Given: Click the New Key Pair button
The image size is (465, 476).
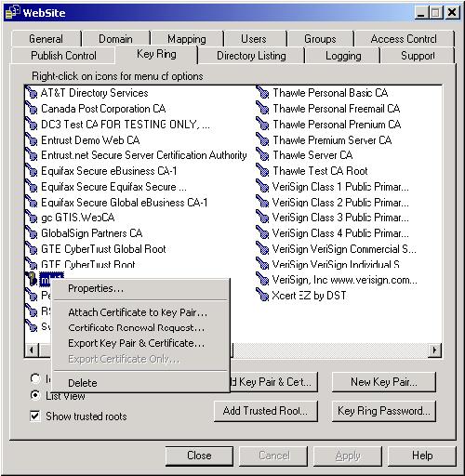Looking at the screenshot, I should (x=384, y=382).
